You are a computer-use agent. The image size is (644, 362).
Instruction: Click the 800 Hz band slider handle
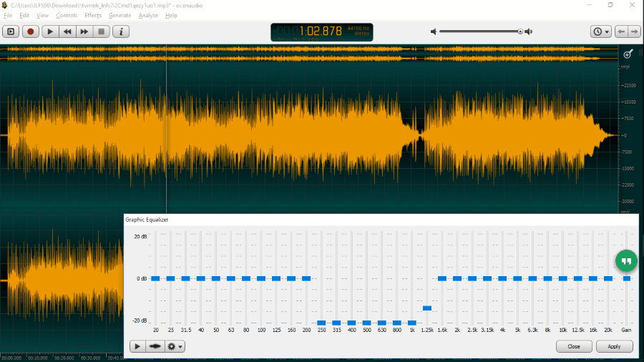tap(396, 323)
